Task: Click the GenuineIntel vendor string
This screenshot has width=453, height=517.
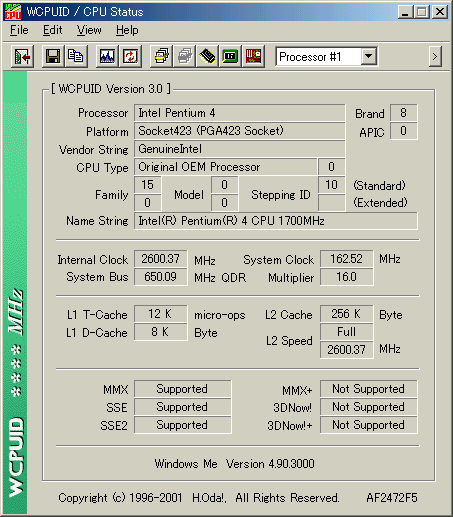Action: click(239, 149)
